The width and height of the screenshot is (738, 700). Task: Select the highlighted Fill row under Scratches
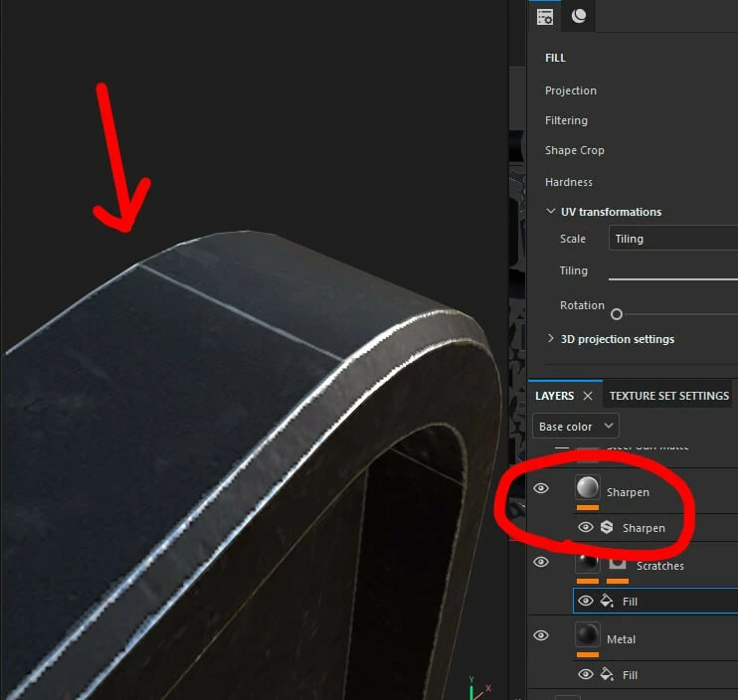655,601
